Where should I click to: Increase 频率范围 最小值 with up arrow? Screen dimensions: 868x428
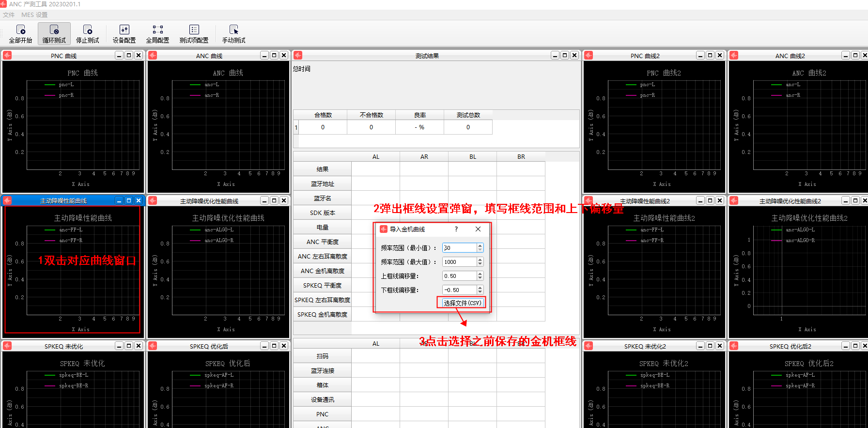pos(480,245)
